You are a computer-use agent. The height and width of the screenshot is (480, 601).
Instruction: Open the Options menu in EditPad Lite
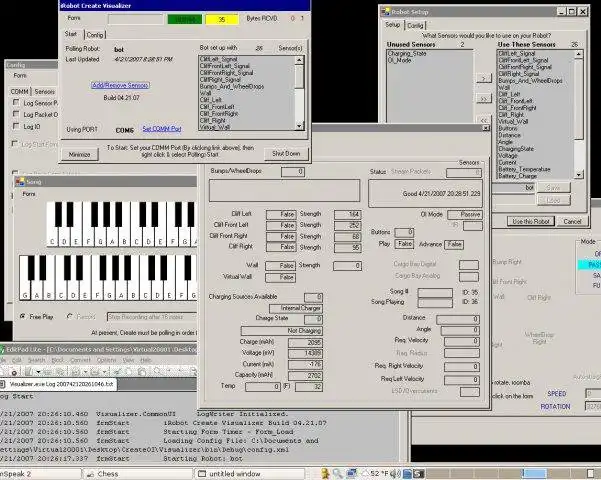[106, 360]
